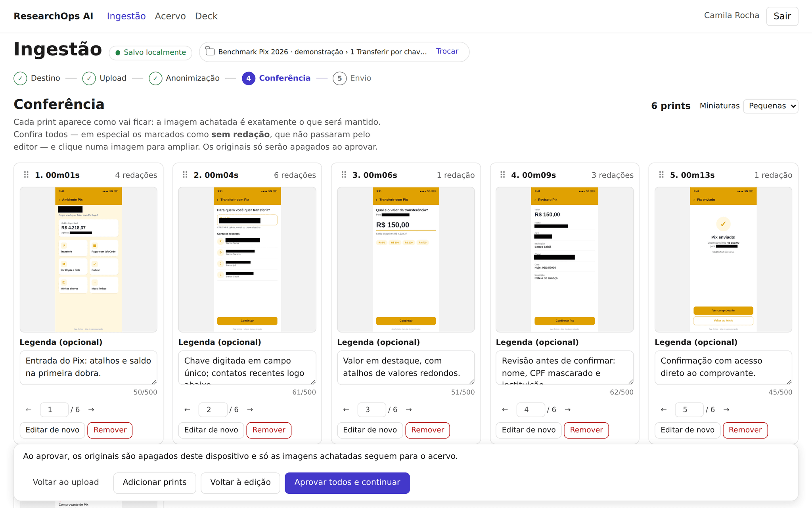Click Voltar ao upload
Screen dimensions: 812x508
point(66,483)
